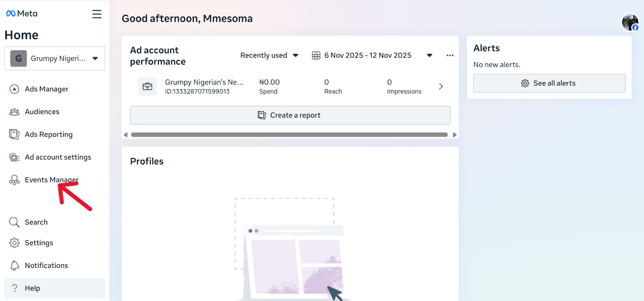Screen dimensions: 644x301
Task: Click the Create a report button
Action: coord(290,115)
